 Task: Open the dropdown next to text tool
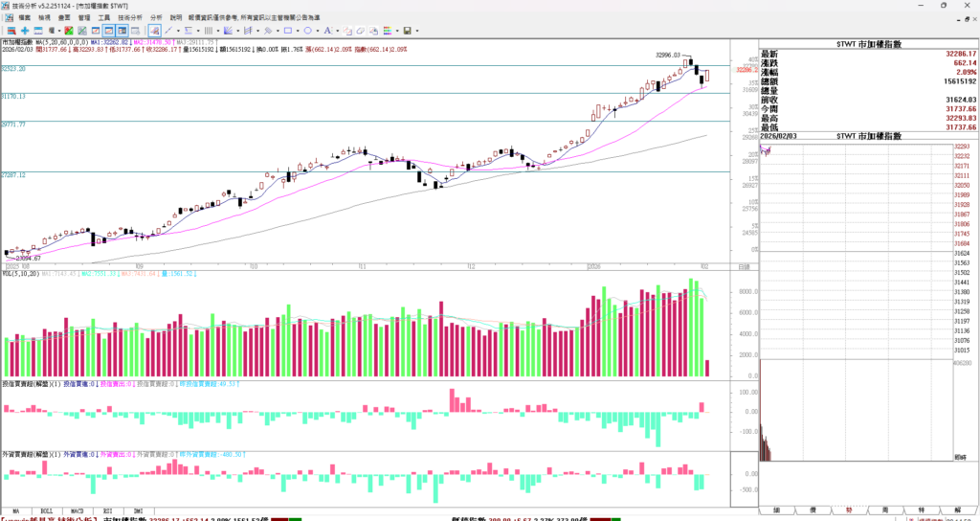click(337, 31)
